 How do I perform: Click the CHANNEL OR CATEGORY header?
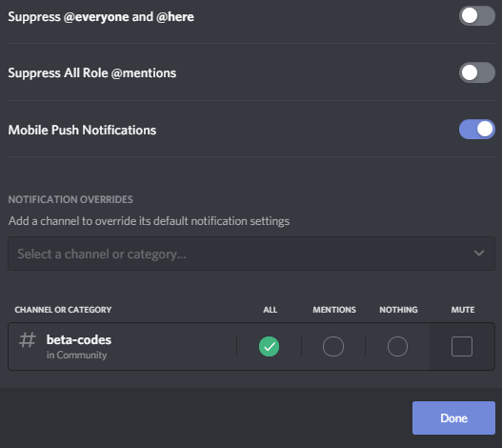(63, 310)
